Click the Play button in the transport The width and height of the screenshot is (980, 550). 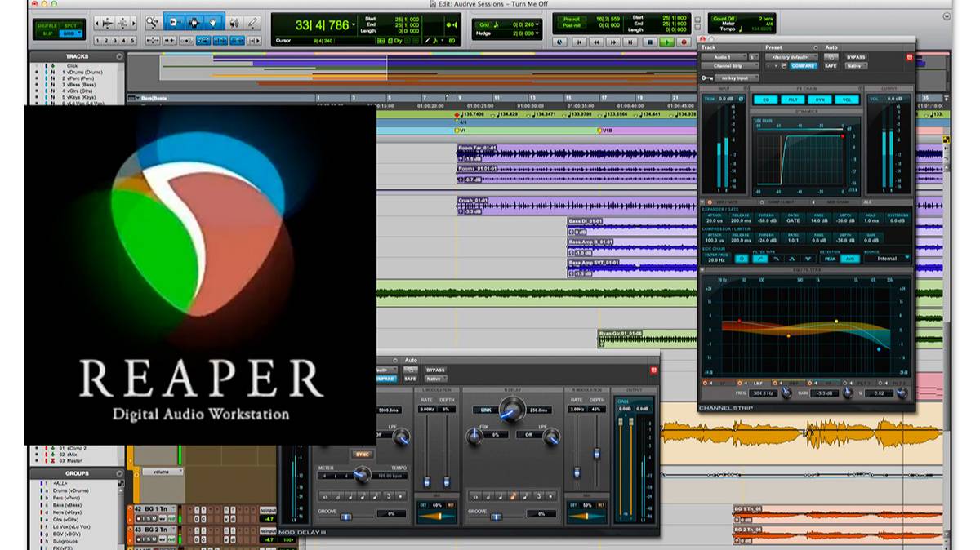pyautogui.click(x=666, y=42)
